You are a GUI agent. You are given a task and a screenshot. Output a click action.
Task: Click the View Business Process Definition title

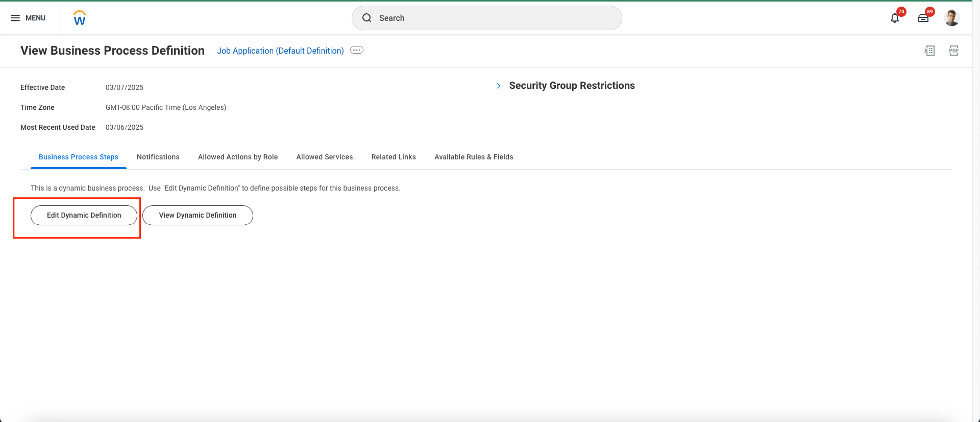pyautogui.click(x=112, y=51)
